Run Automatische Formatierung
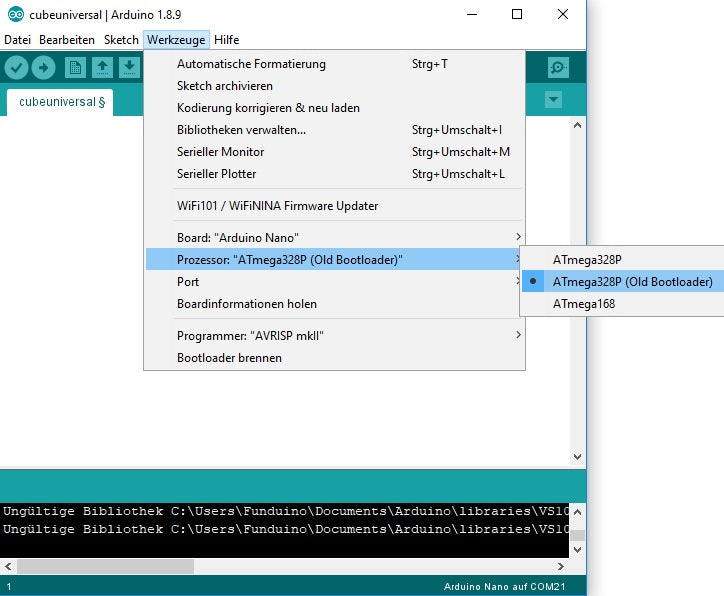724x596 pixels. tap(334, 64)
